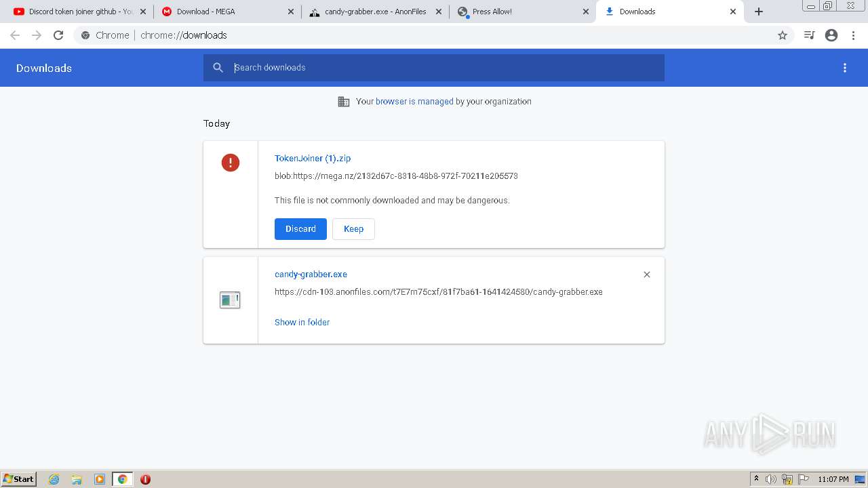The image size is (868, 488).
Task: Close the AnonFiles tab
Action: click(438, 12)
